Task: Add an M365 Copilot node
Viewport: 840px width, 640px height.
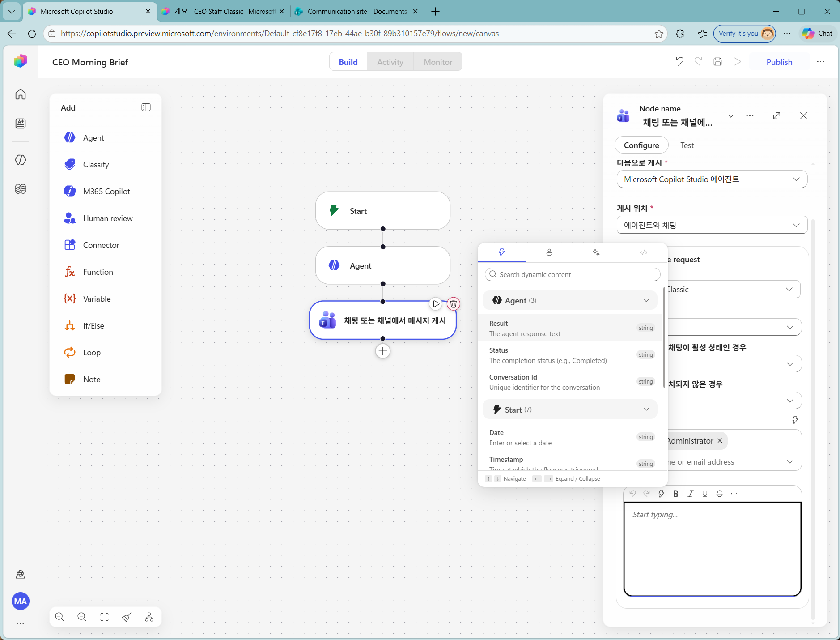Action: [x=106, y=191]
